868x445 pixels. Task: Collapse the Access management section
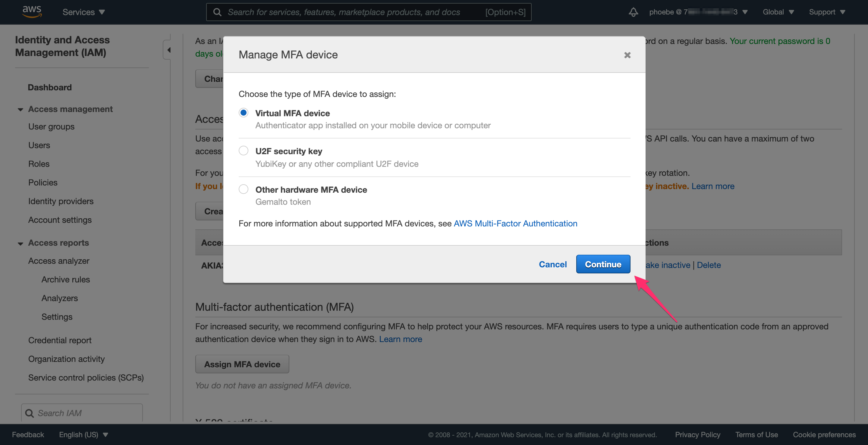point(20,109)
